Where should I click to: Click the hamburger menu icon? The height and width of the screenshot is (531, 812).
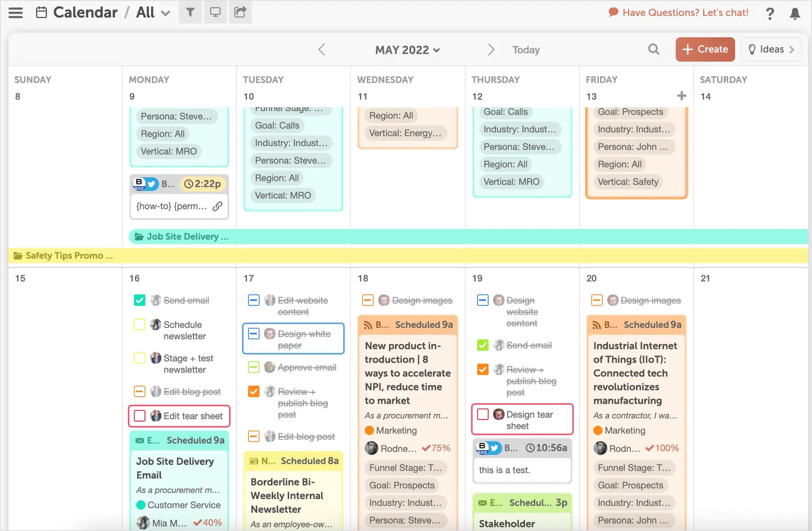[x=15, y=13]
